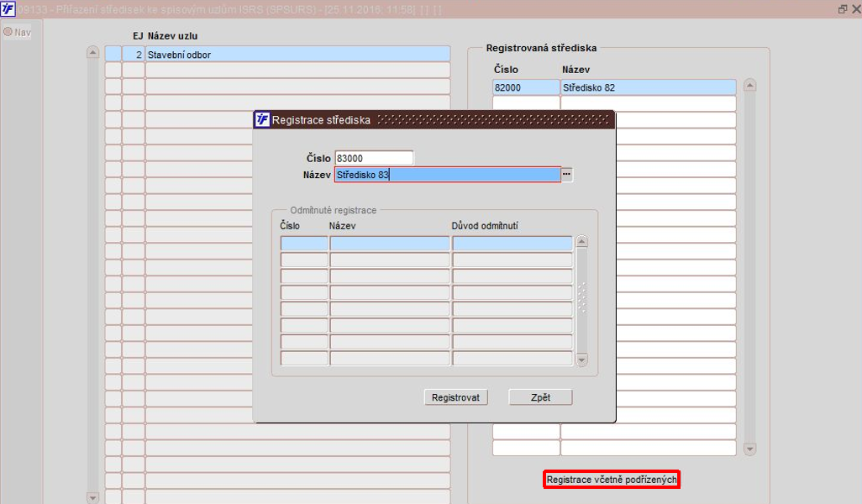Select the Nav radio button

click(x=8, y=32)
